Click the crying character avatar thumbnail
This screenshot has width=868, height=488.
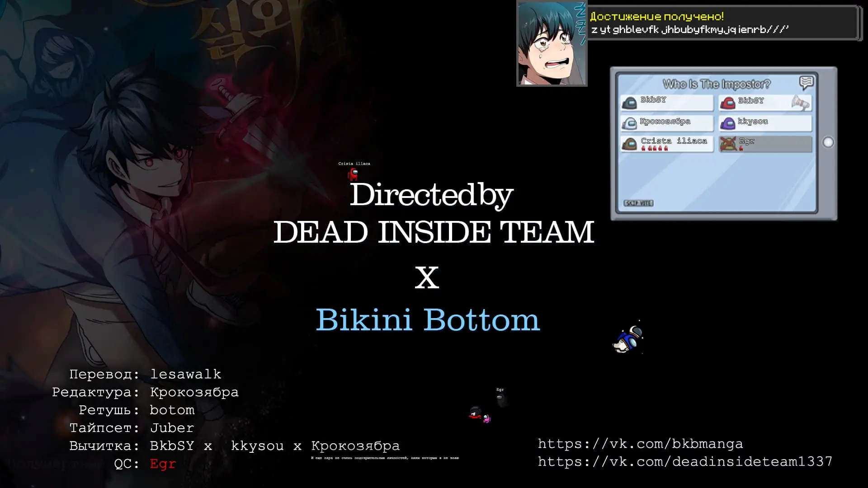point(552,43)
